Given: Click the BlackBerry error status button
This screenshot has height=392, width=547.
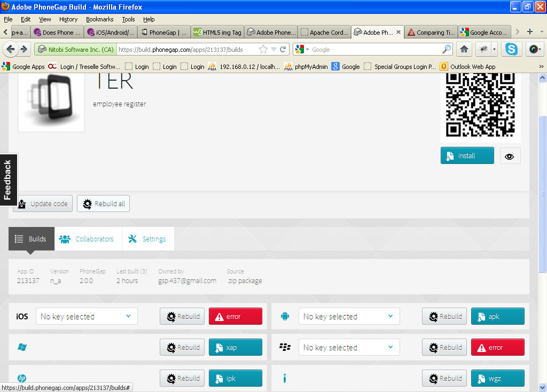Looking at the screenshot, I should (497, 348).
